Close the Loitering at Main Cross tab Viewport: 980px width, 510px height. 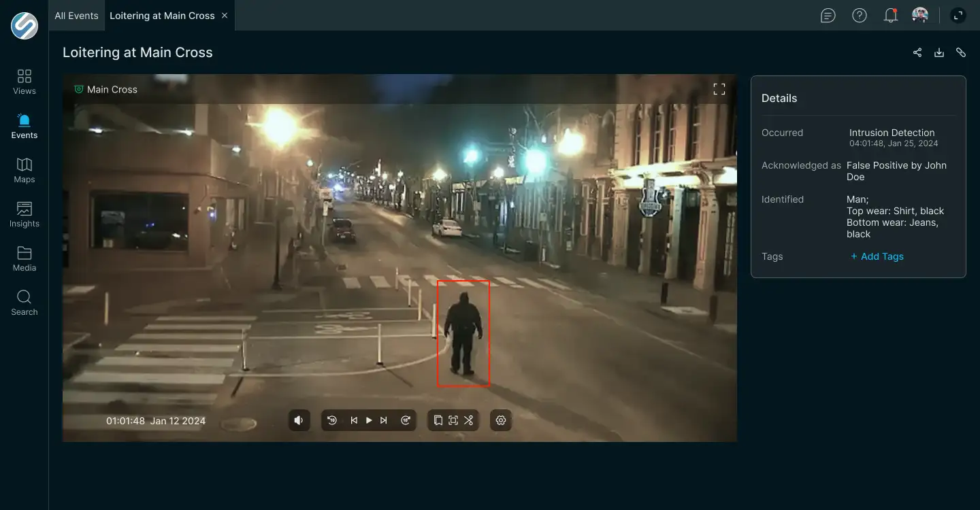tap(225, 15)
